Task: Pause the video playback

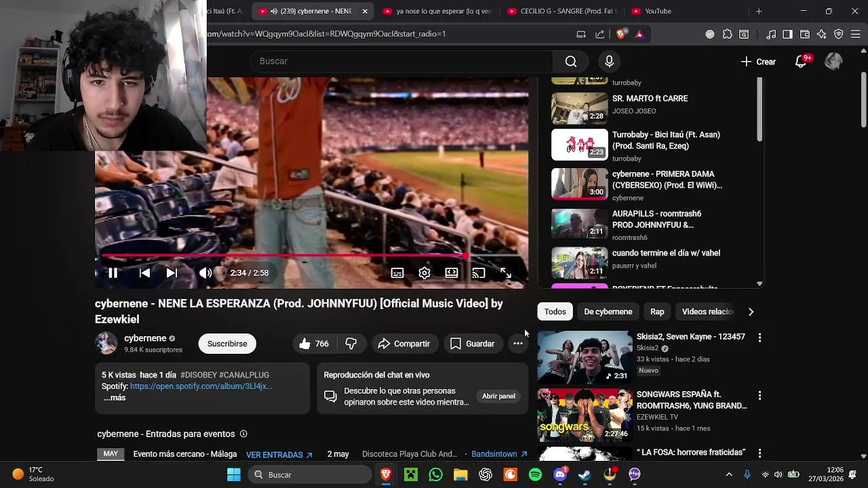Action: click(x=113, y=273)
